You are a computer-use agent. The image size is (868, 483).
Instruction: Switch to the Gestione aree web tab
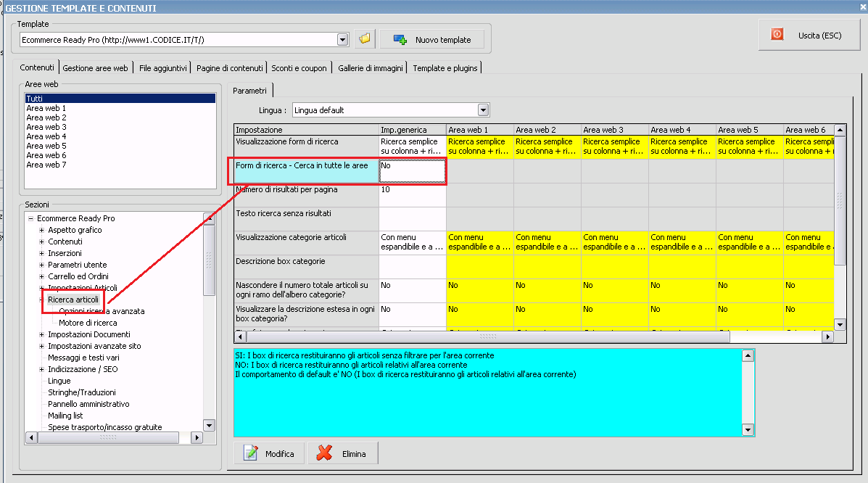(95, 68)
